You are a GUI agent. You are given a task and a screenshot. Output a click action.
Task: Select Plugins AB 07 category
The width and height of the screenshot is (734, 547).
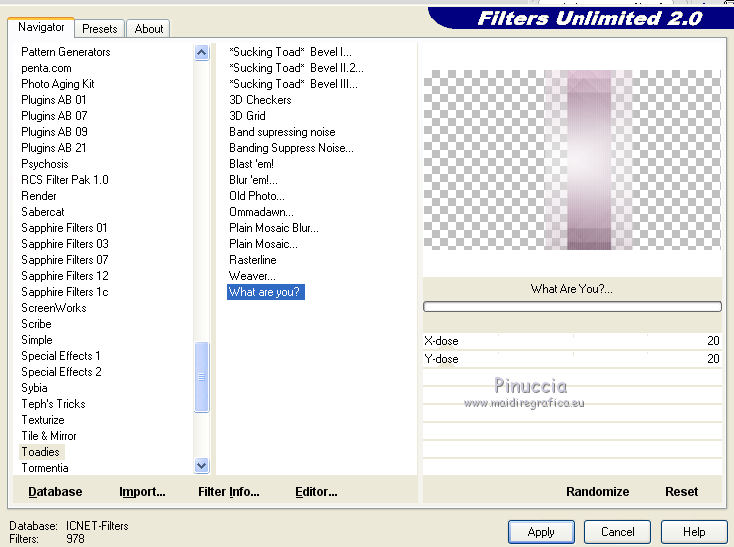tap(54, 116)
